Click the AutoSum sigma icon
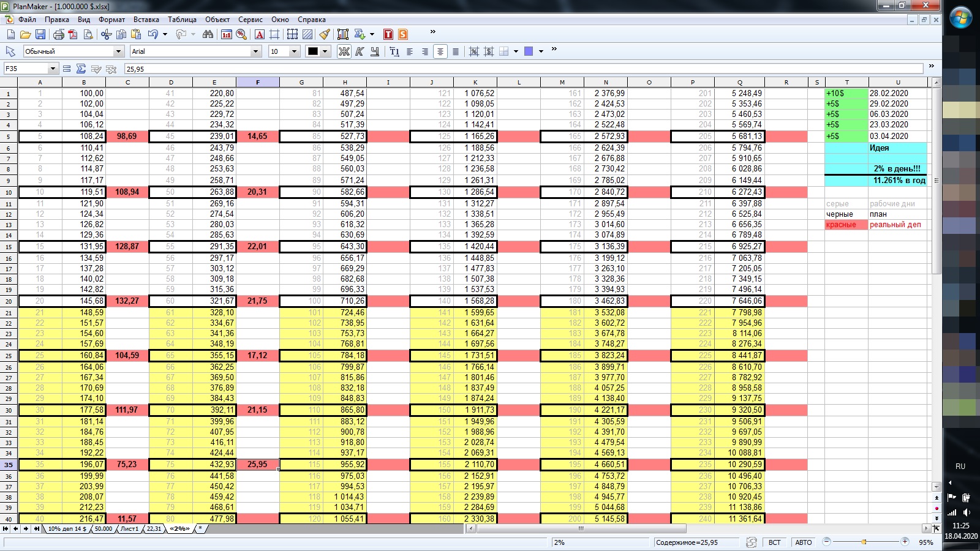The height and width of the screenshot is (551, 980). pos(81,69)
